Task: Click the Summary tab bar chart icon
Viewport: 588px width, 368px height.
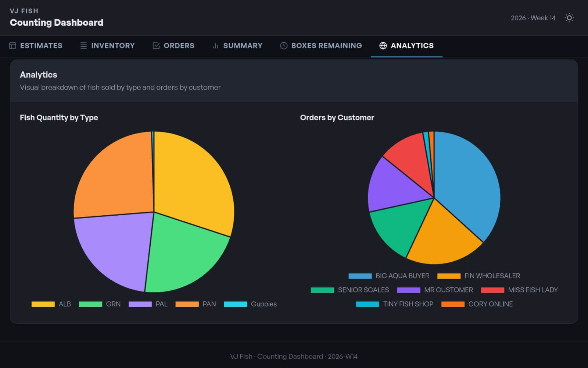Action: (x=216, y=46)
